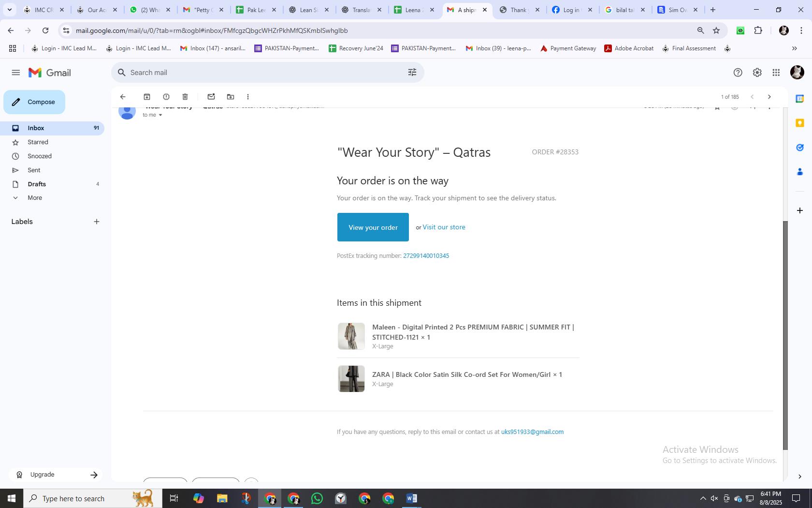This screenshot has height=508, width=812.
Task: Click the uks951933@gmail.com contact link
Action: coord(532,432)
